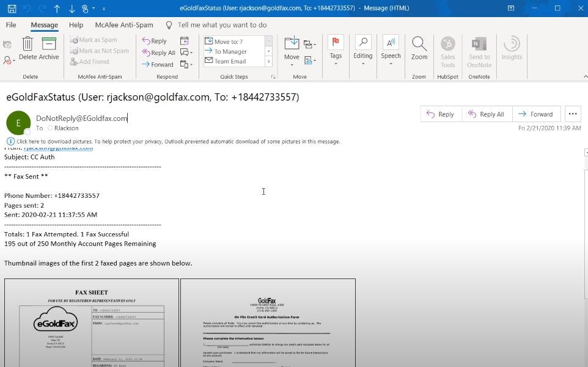
Task: Reply with Meeting using the calendar icon
Action: point(184,40)
